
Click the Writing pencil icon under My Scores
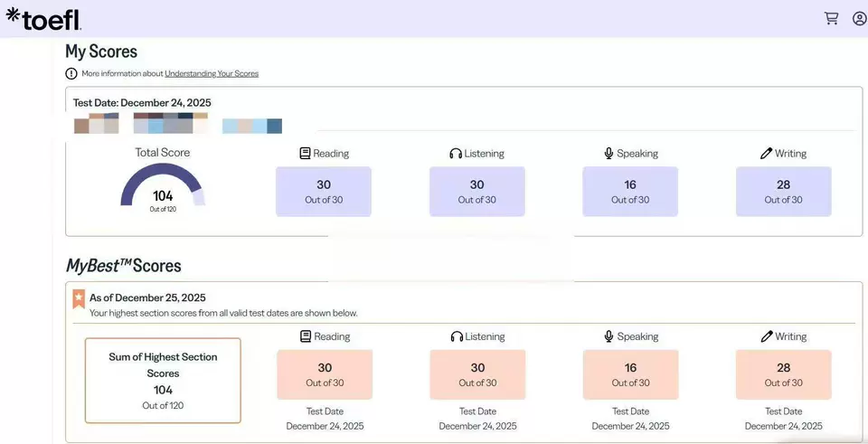[x=767, y=154]
